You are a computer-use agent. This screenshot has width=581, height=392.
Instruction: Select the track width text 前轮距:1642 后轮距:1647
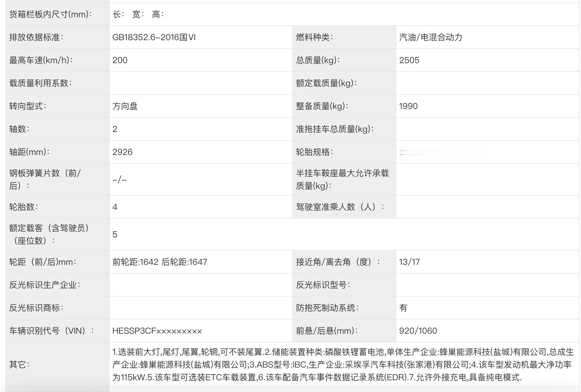[160, 262]
